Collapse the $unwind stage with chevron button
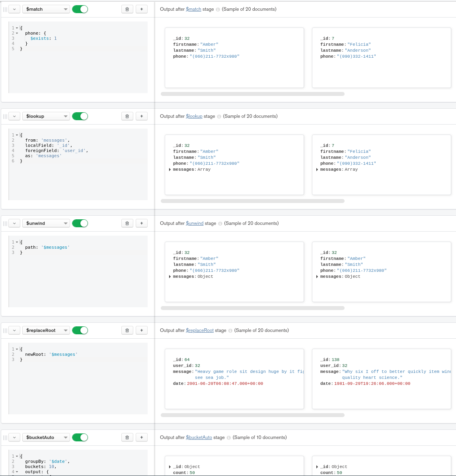The width and height of the screenshot is (456, 476). point(14,223)
